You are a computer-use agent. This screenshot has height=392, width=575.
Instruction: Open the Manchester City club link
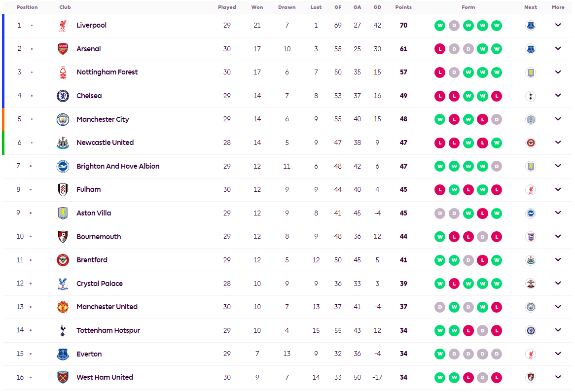point(103,119)
